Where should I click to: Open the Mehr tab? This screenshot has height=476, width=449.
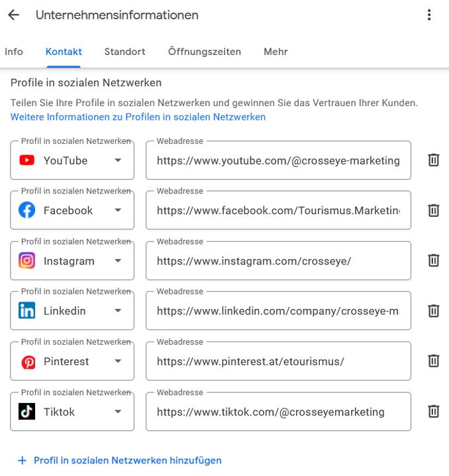[275, 52]
